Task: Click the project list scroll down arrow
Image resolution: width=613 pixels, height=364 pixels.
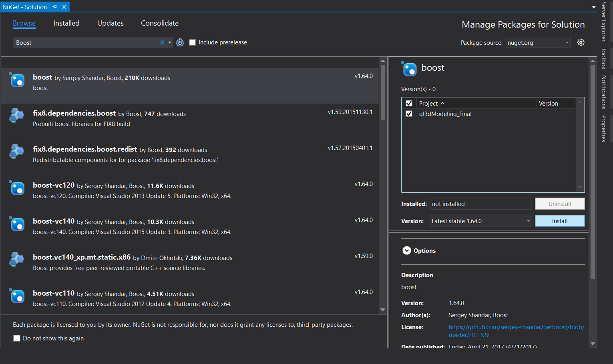Action: 580,188
